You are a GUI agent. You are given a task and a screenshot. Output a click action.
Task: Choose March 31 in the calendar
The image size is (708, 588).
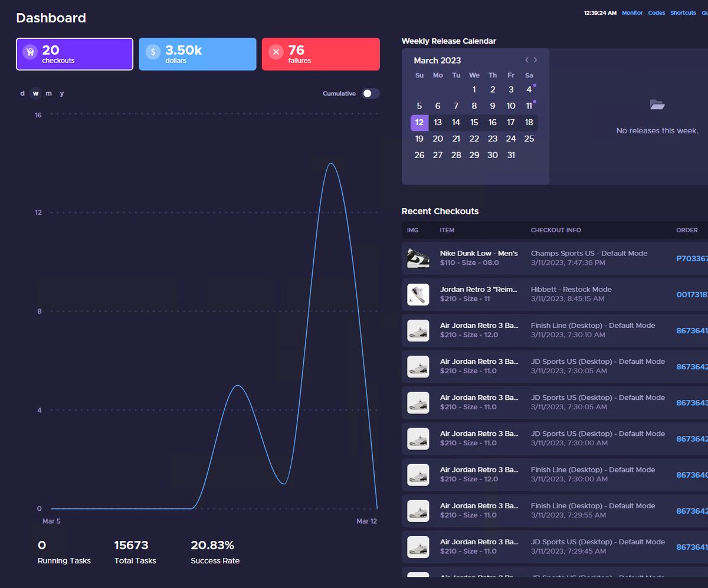[x=511, y=155]
